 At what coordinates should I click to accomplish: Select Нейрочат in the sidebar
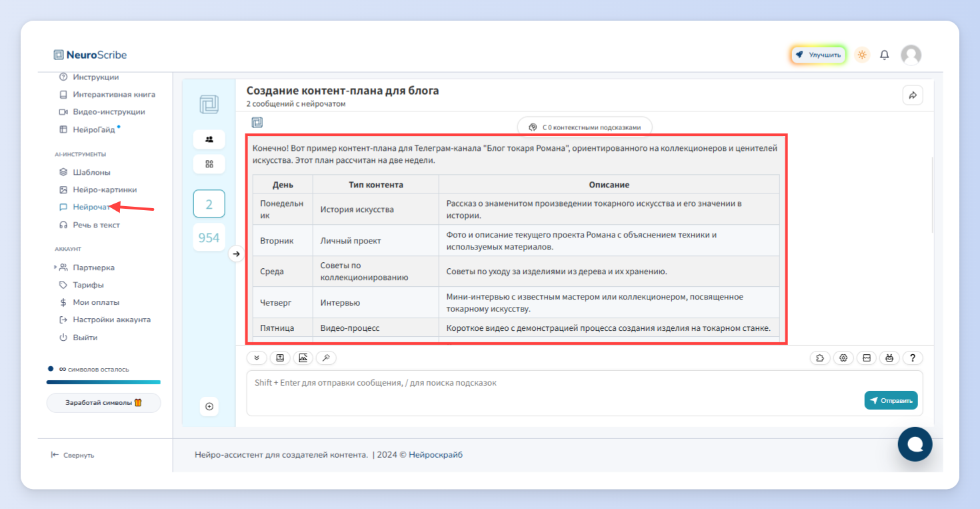click(85, 207)
